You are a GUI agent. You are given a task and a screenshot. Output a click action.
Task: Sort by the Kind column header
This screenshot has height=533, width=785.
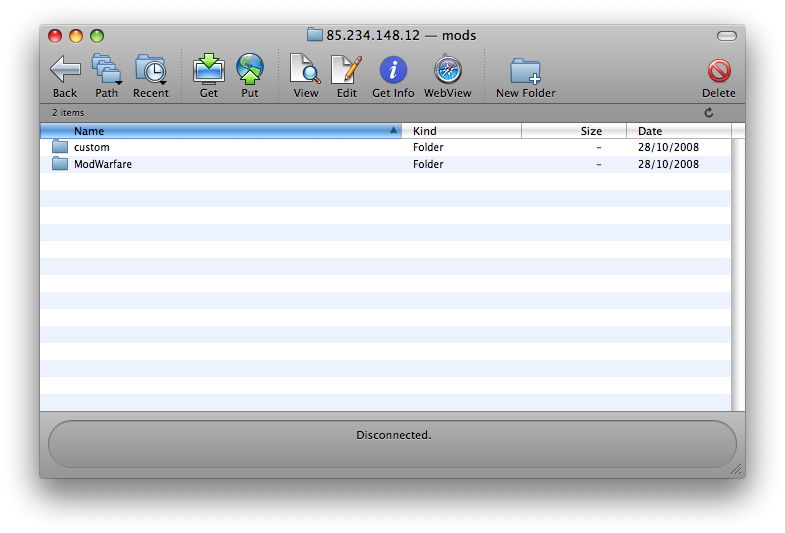pyautogui.click(x=462, y=131)
